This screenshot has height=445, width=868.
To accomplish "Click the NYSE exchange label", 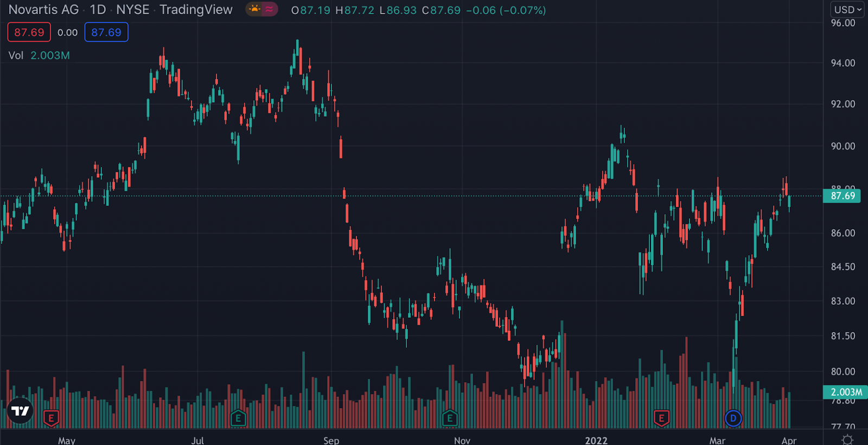I will [x=133, y=10].
